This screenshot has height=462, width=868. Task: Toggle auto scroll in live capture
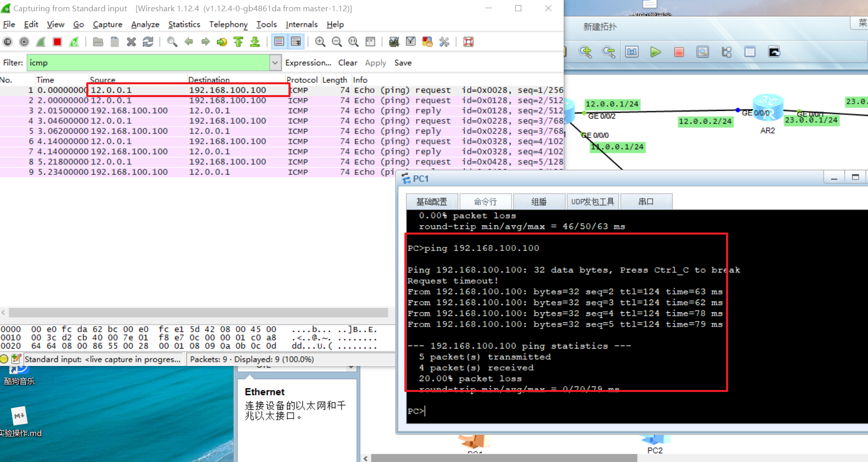(x=296, y=42)
